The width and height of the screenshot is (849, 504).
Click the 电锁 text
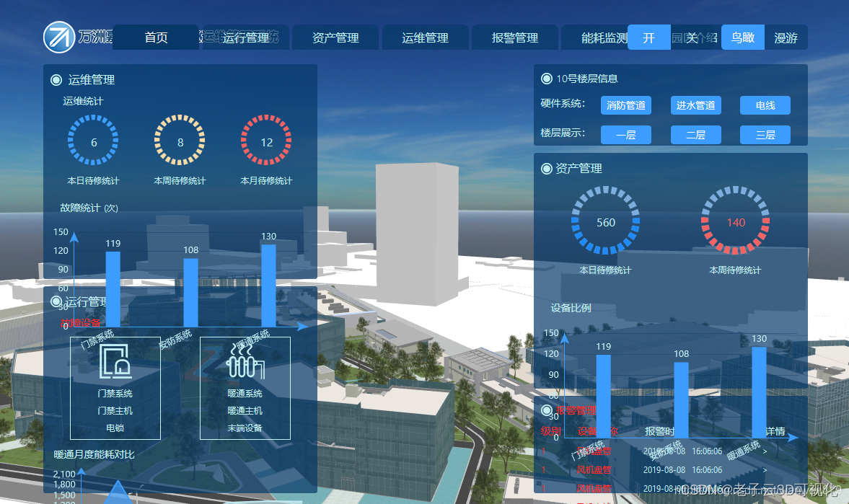[115, 428]
